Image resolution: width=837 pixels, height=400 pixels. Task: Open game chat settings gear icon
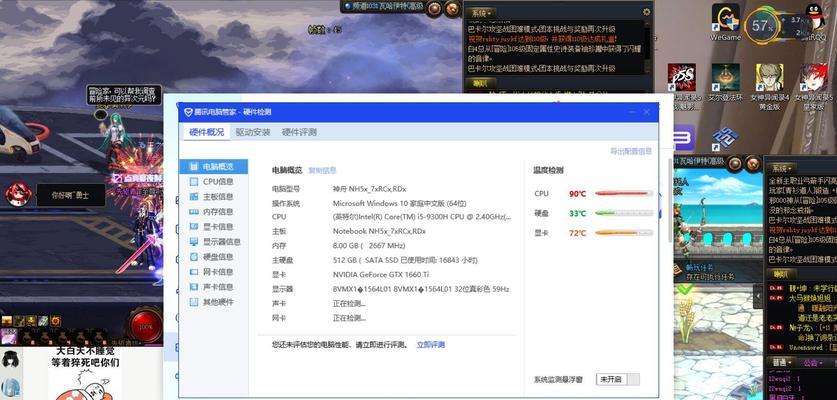(646, 12)
